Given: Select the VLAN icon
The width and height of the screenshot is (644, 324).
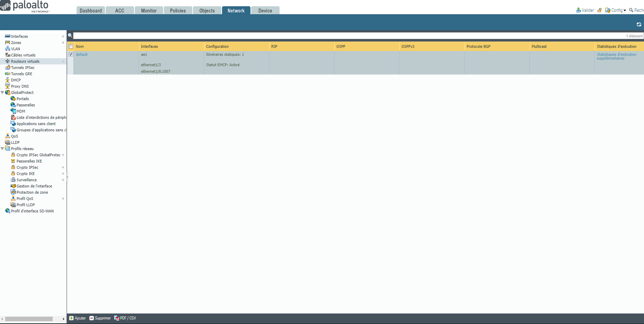Looking at the screenshot, I should click(8, 49).
